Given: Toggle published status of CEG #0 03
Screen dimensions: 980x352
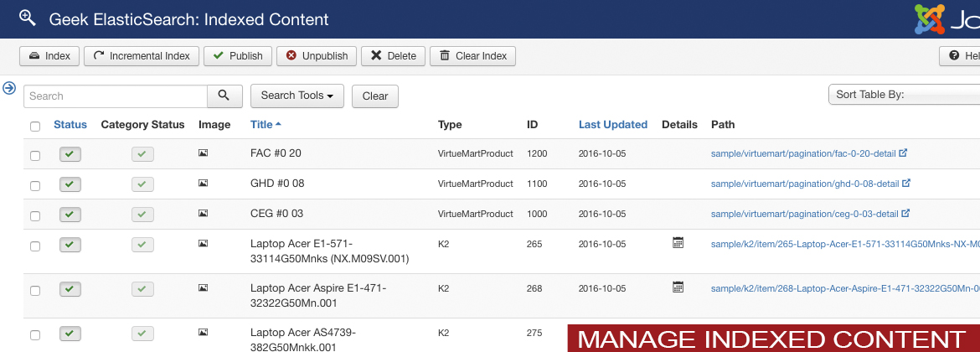Looking at the screenshot, I should point(70,214).
